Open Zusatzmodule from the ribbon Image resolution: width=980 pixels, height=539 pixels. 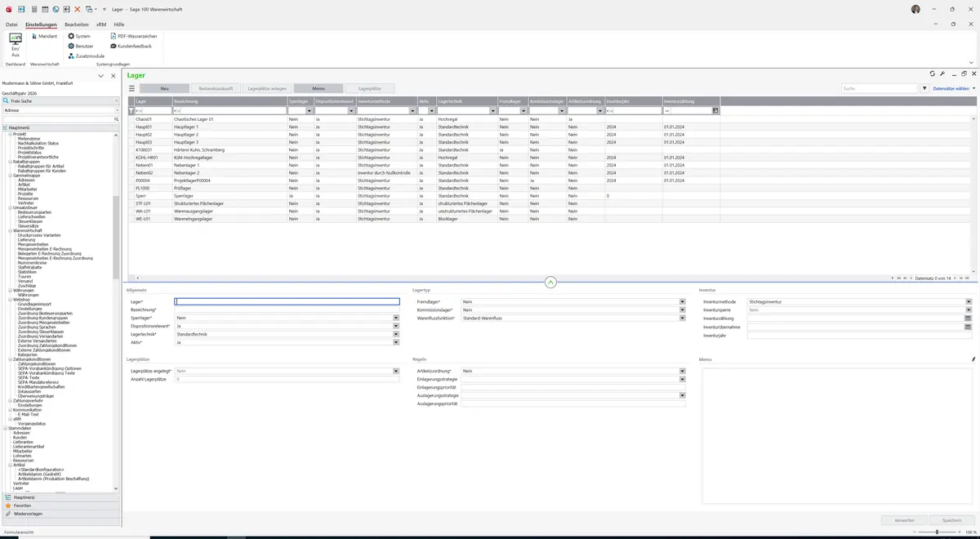[86, 56]
